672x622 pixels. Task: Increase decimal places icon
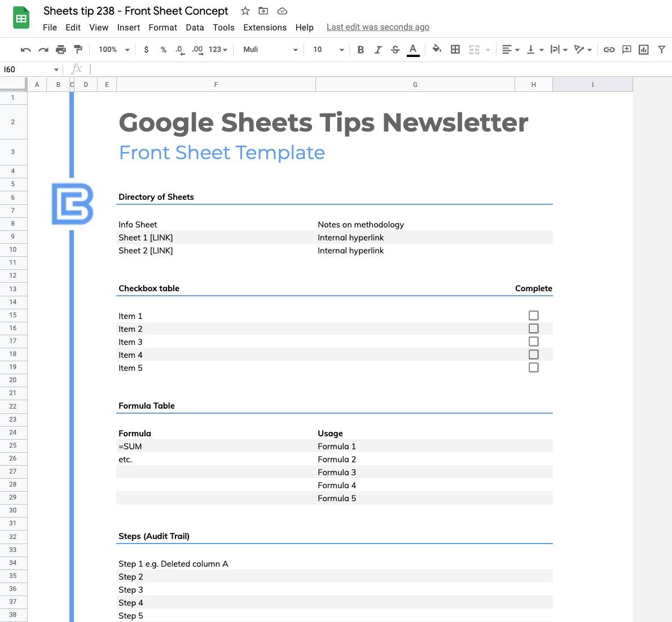[197, 50]
